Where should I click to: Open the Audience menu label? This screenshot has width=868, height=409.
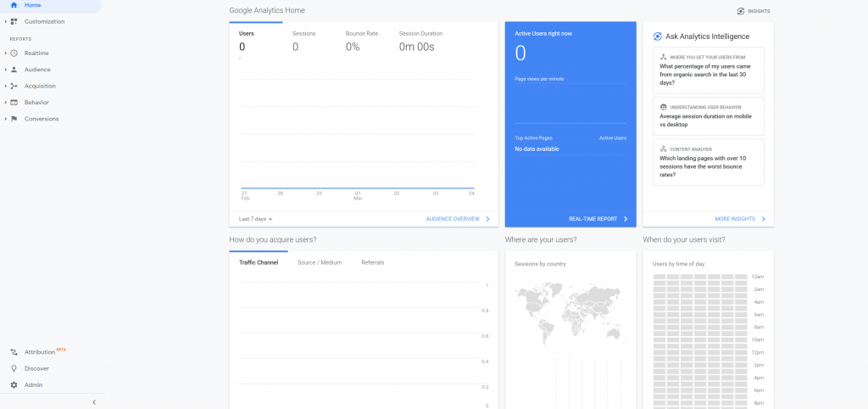(x=37, y=70)
